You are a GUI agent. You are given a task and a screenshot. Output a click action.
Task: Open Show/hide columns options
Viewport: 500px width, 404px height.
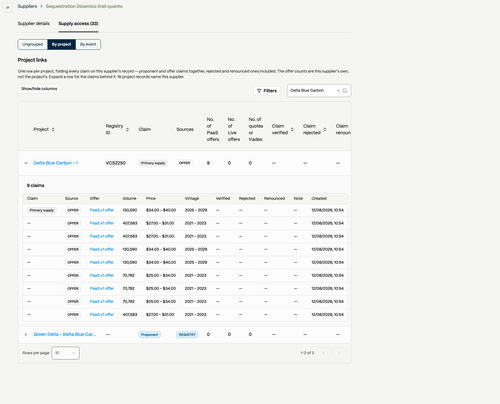tap(39, 89)
